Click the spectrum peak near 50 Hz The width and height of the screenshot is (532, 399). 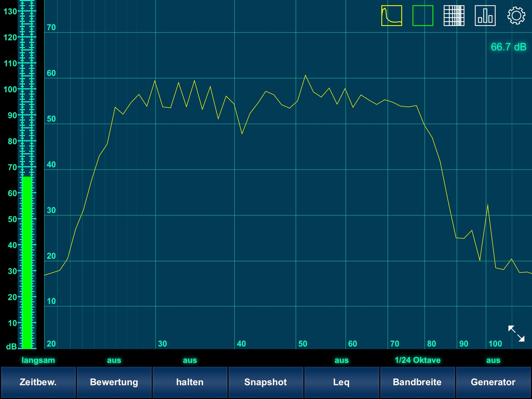point(305,75)
